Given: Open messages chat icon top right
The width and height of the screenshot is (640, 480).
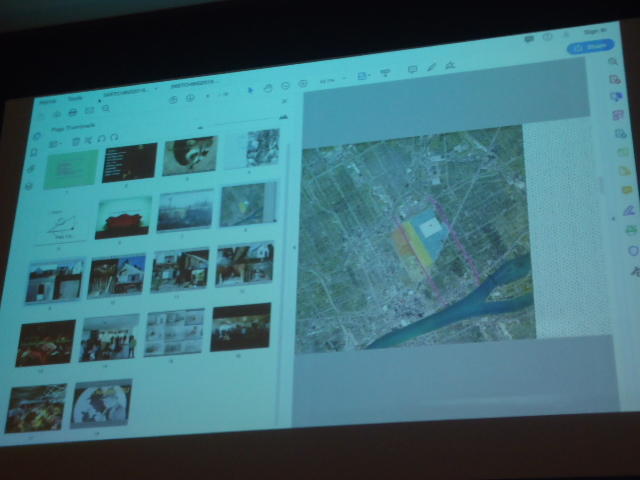Looking at the screenshot, I should (529, 39).
